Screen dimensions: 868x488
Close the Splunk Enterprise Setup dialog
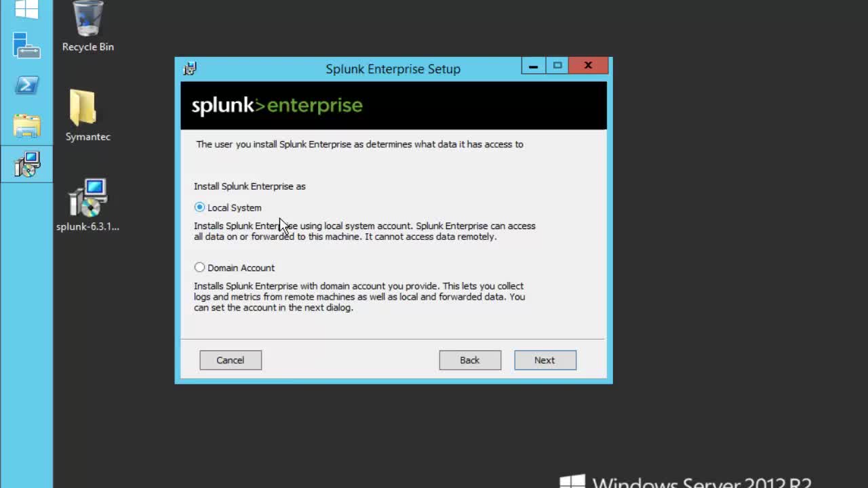tap(588, 66)
